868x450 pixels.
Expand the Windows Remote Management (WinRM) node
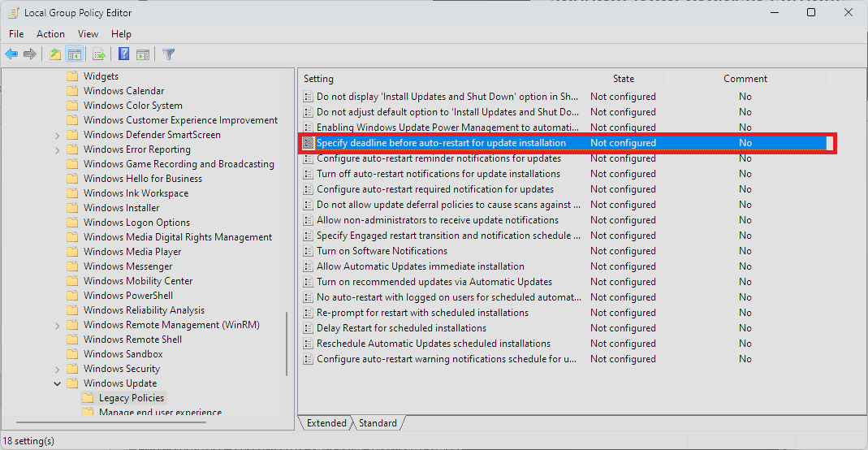coord(57,325)
